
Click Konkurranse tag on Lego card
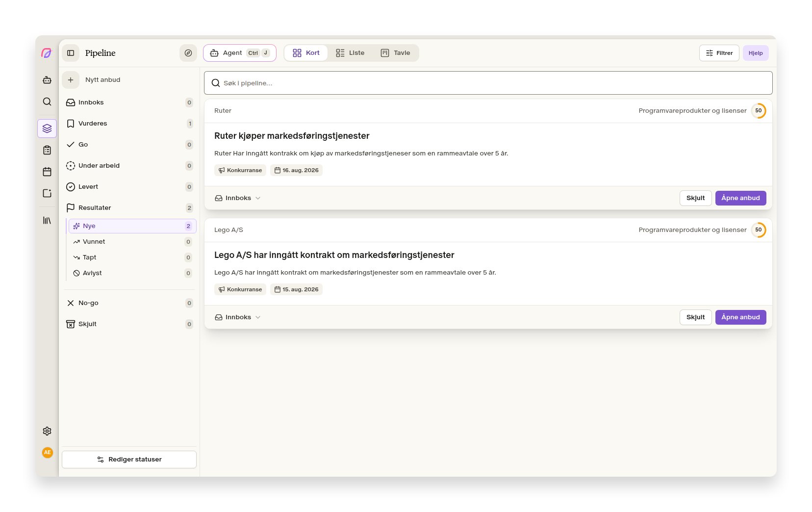240,289
